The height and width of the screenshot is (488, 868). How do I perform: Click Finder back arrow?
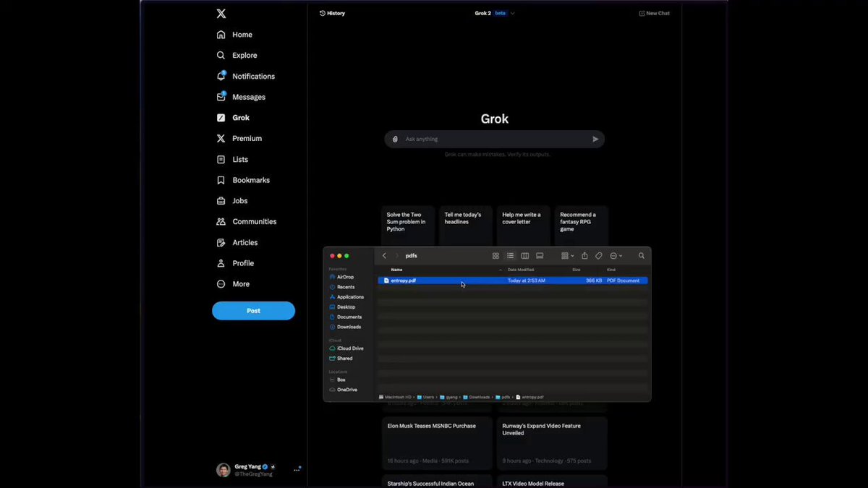click(x=384, y=256)
